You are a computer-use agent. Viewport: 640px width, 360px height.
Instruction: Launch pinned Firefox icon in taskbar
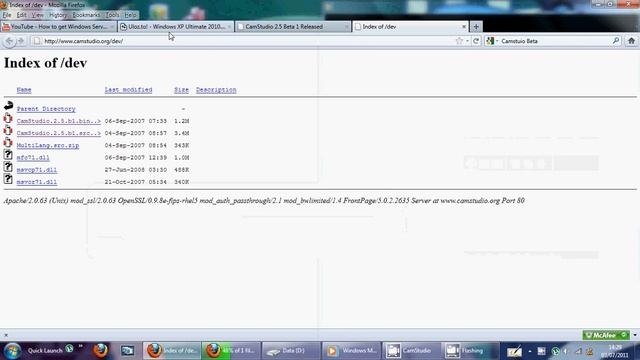(x=100, y=351)
